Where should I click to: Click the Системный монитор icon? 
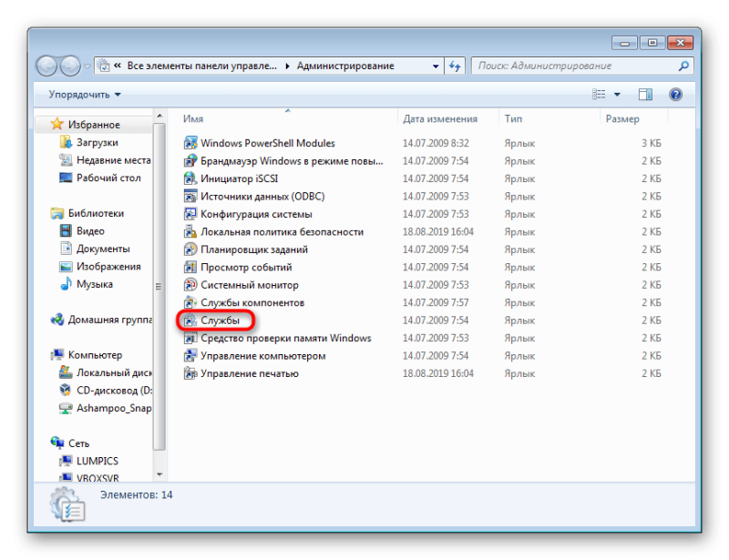tap(190, 285)
